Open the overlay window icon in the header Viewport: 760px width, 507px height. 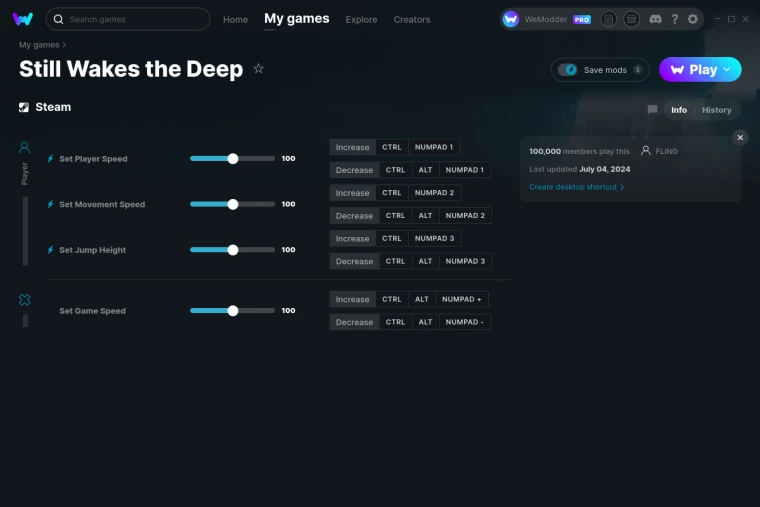coord(631,19)
